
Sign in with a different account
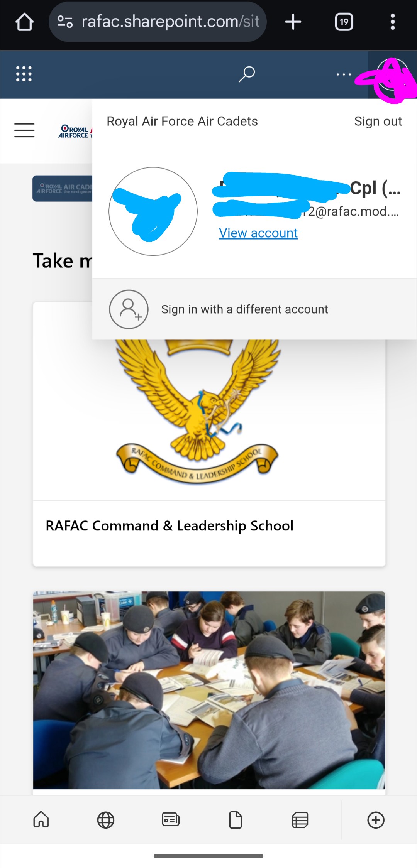pos(254,309)
